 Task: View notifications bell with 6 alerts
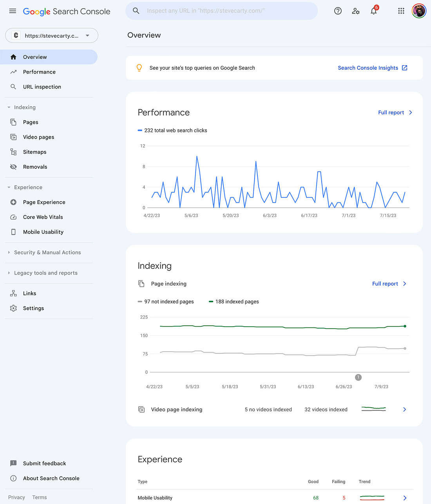pyautogui.click(x=374, y=10)
